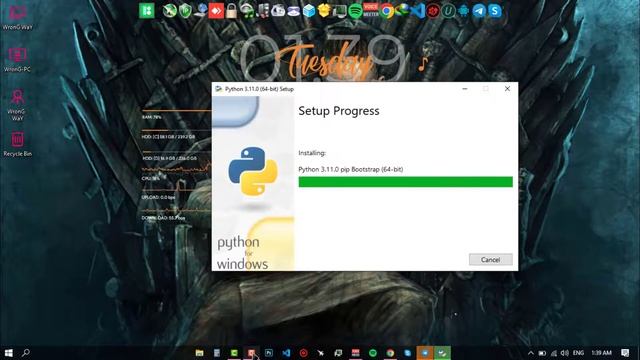640x360 pixels.
Task: Switch to Visual Studio Code in the taskbar
Action: click(x=286, y=353)
